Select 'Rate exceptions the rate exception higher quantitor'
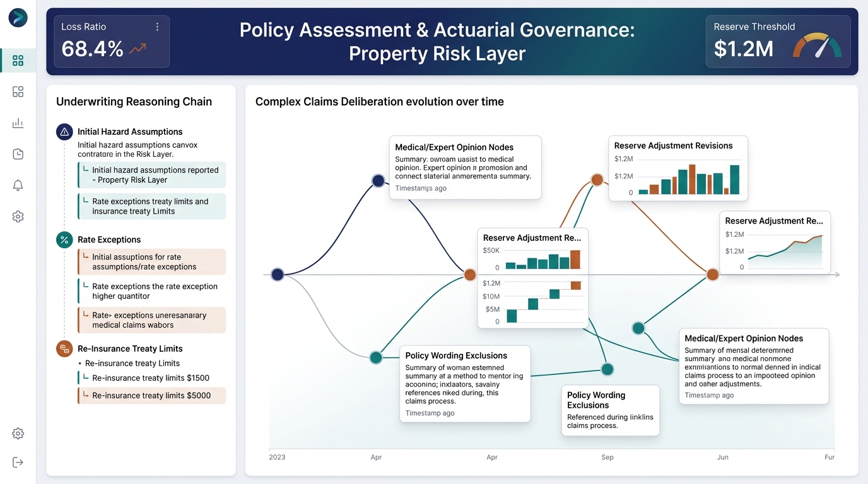Viewport: 868px width, 484px height. click(x=151, y=291)
